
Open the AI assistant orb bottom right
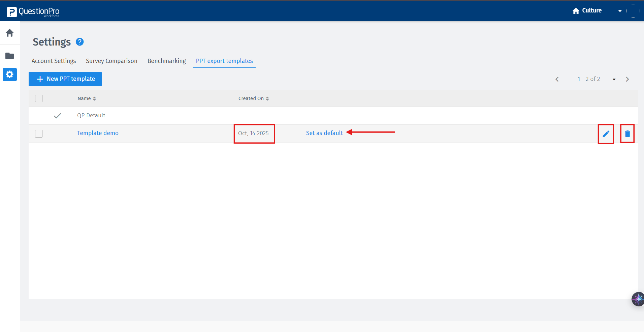pos(638,299)
